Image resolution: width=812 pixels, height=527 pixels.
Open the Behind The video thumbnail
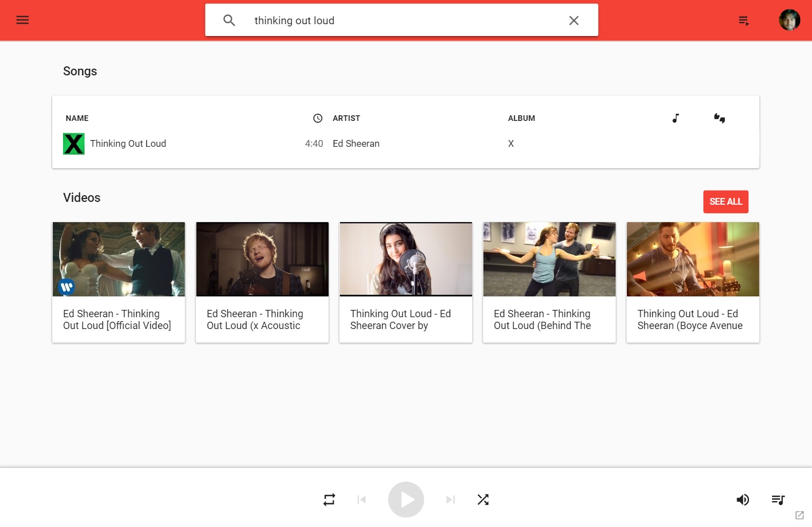tap(549, 259)
